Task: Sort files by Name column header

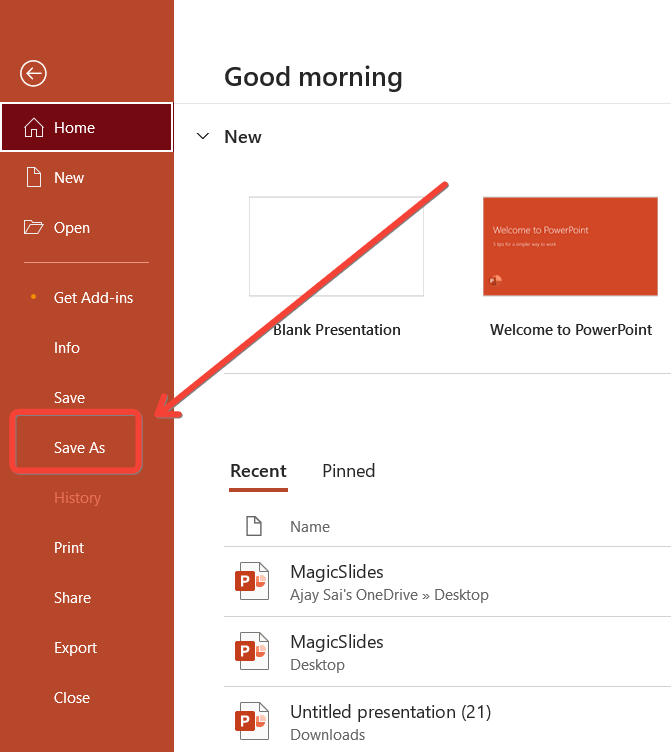Action: click(x=310, y=527)
